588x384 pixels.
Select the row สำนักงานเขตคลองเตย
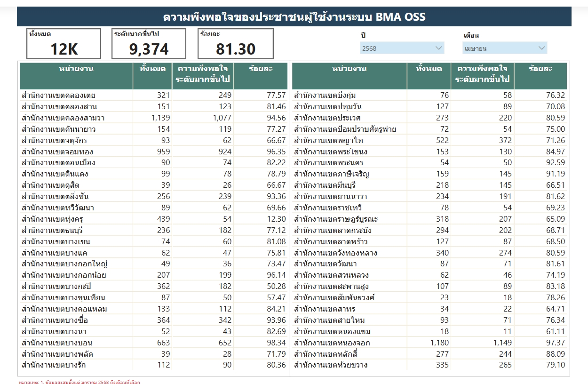pos(153,95)
